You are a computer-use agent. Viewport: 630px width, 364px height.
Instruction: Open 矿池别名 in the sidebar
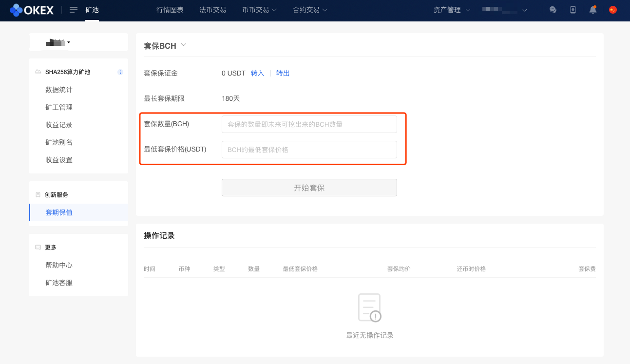point(59,142)
